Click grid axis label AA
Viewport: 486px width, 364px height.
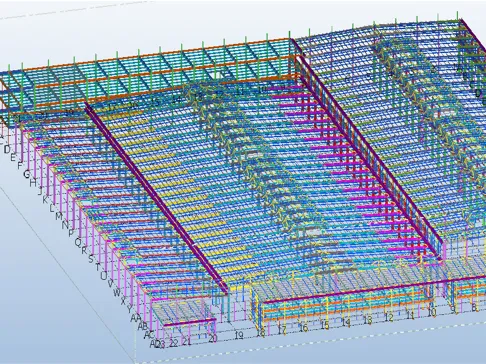tap(135, 318)
